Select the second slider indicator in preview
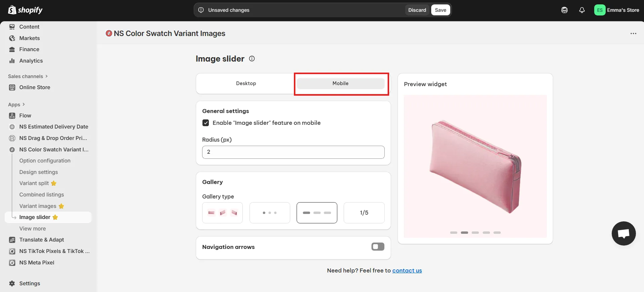The width and height of the screenshot is (644, 292). click(x=464, y=232)
